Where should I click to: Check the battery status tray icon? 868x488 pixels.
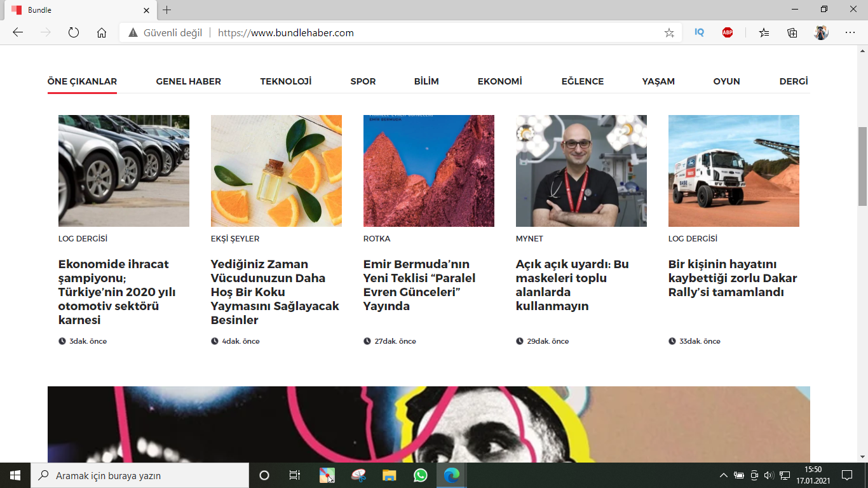click(739, 475)
